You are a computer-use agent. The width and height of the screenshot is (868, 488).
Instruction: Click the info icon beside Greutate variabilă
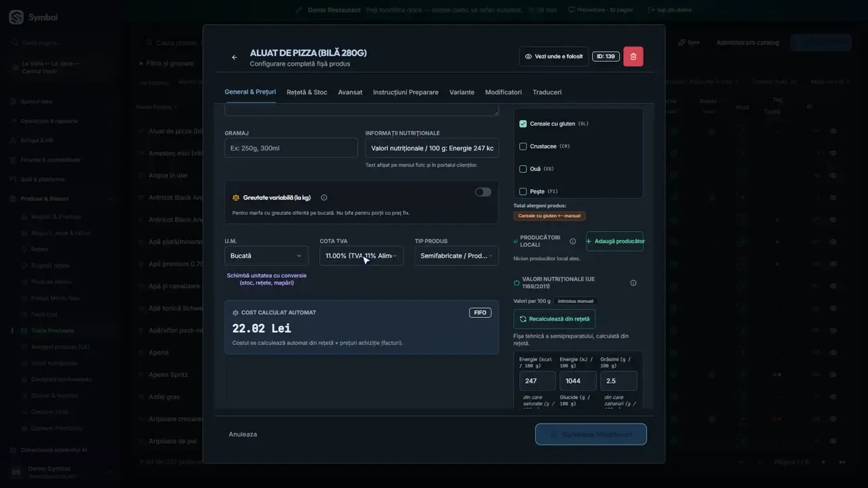324,198
